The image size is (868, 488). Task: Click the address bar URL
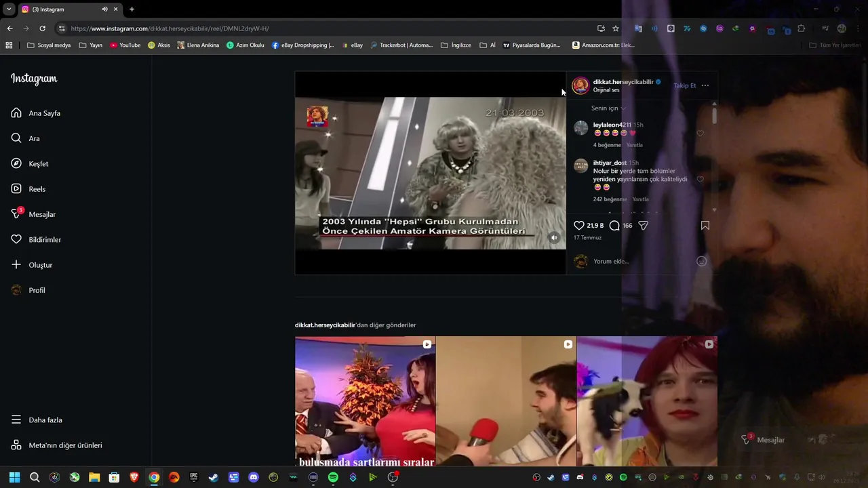(170, 28)
